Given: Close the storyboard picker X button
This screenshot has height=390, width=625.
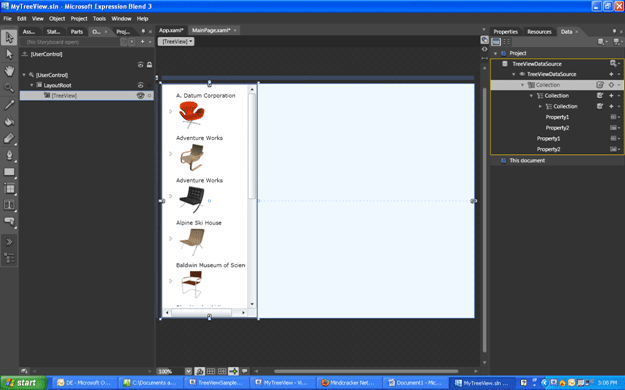Looking at the screenshot, I should [x=132, y=41].
